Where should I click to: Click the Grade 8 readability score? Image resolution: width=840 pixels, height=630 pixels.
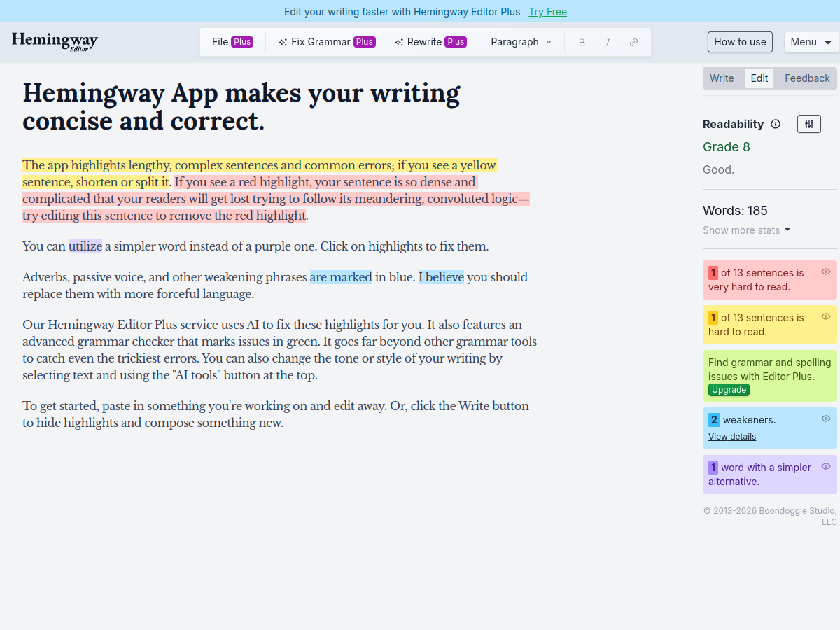pyautogui.click(x=727, y=147)
